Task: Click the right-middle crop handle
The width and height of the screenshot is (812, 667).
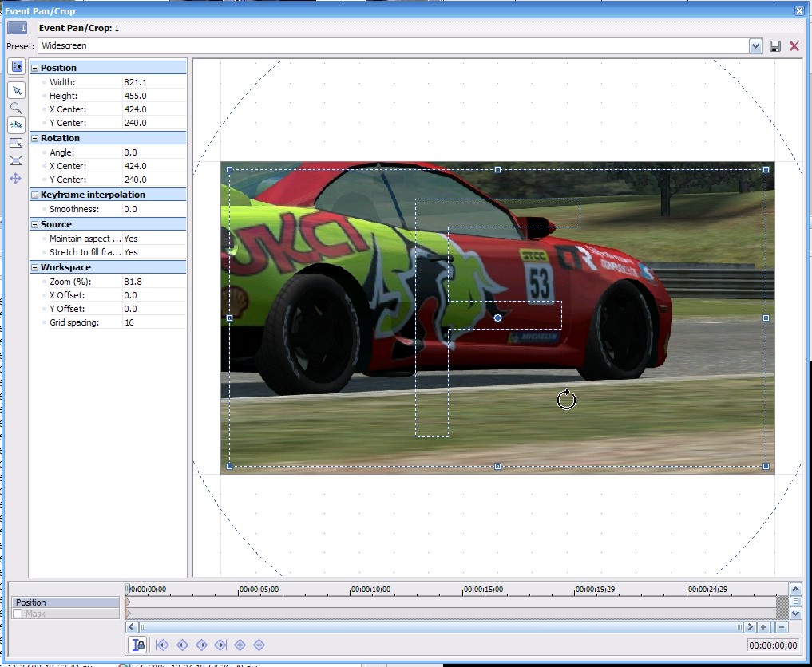Action: pyautogui.click(x=766, y=318)
